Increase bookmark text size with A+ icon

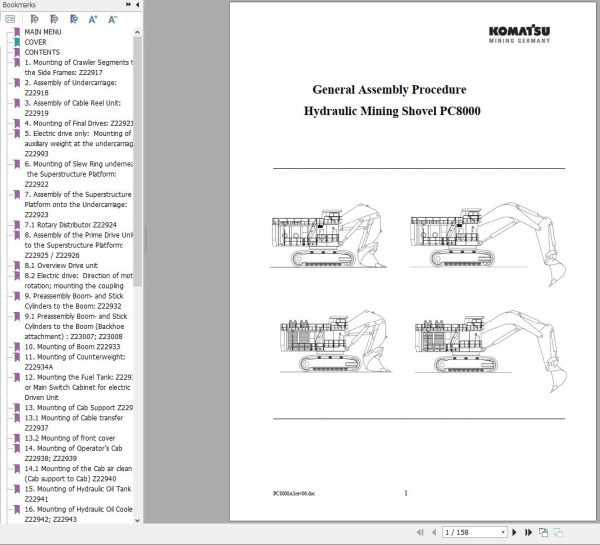93,19
